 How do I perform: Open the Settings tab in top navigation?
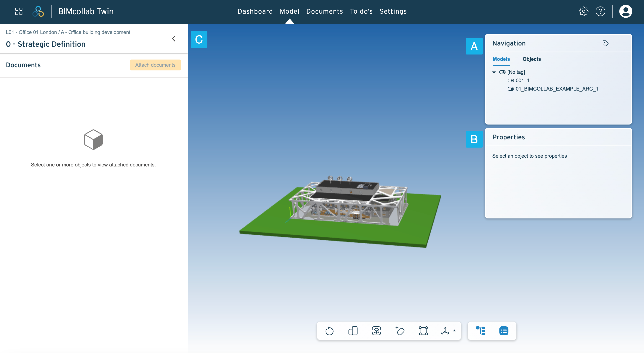pyautogui.click(x=393, y=11)
